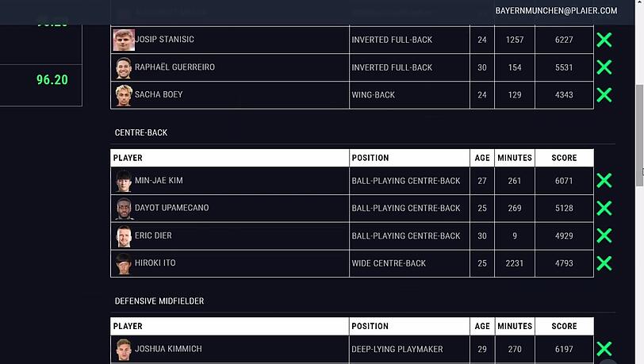Remove Hiroki Ito using green X icon
The height and width of the screenshot is (364, 644).
[x=604, y=263]
